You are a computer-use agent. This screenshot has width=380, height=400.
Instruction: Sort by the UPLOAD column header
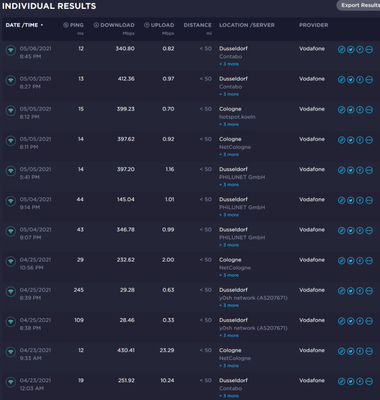159,25
